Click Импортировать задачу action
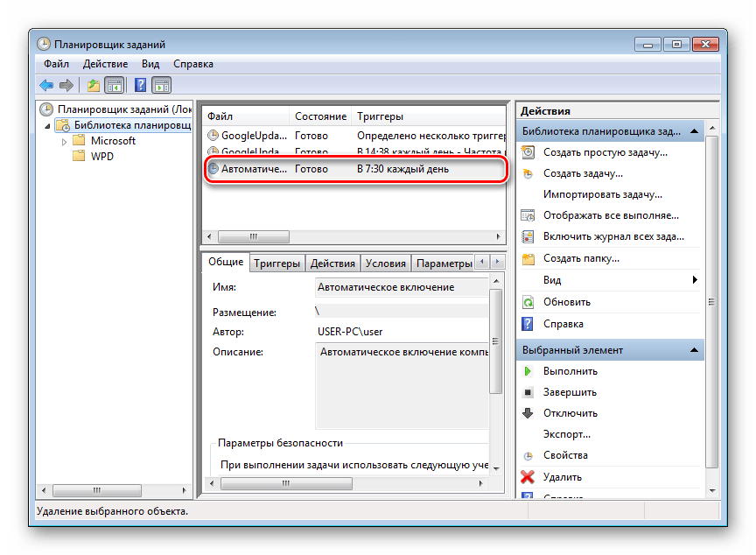This screenshot has width=756, height=555. pyautogui.click(x=602, y=194)
